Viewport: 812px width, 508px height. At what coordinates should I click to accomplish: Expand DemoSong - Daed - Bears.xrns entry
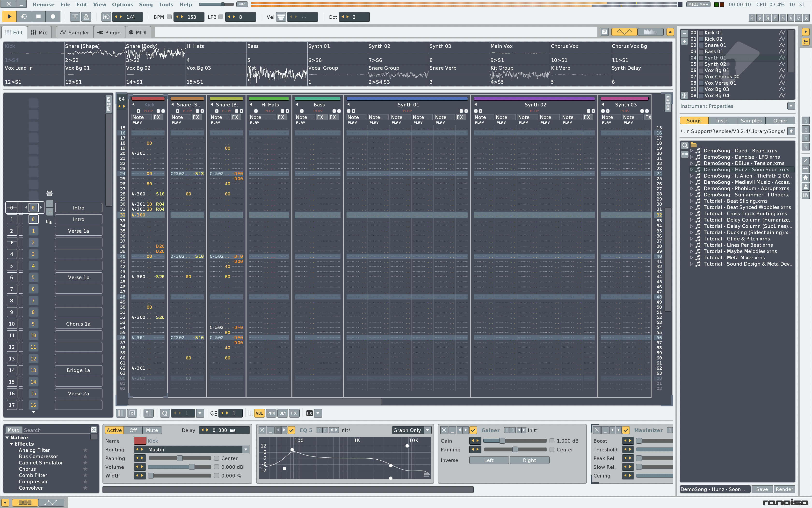click(x=691, y=151)
